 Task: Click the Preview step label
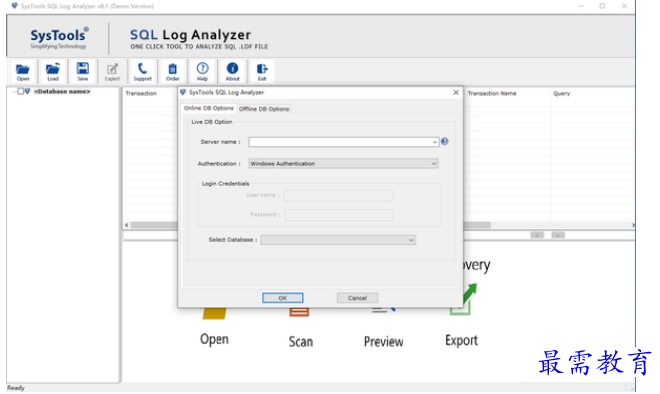(x=383, y=341)
